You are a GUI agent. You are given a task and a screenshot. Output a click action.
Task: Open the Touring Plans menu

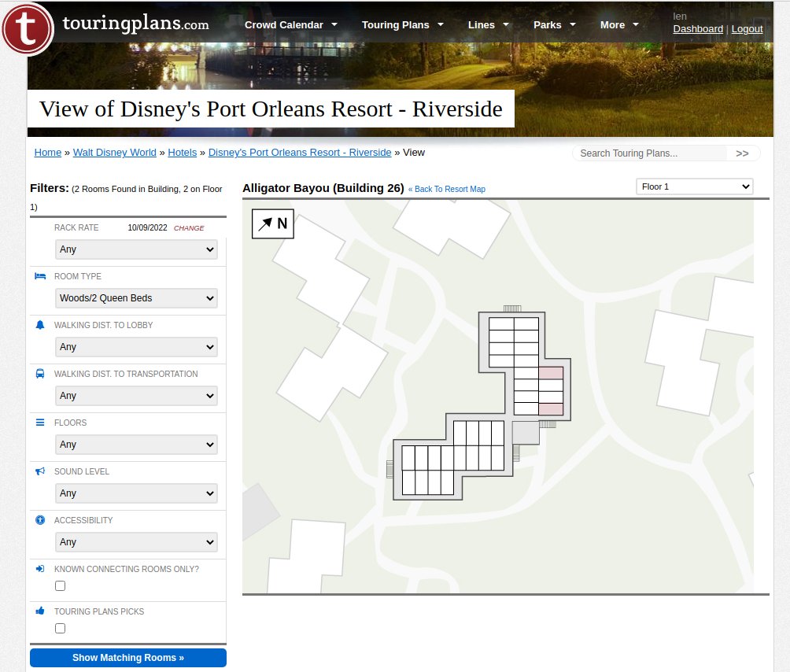(403, 24)
